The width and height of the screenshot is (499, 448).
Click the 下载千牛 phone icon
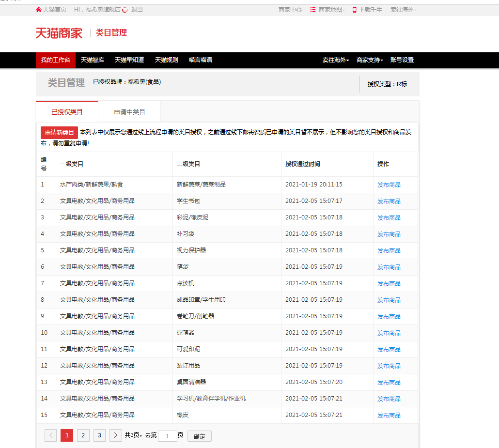pyautogui.click(x=354, y=10)
